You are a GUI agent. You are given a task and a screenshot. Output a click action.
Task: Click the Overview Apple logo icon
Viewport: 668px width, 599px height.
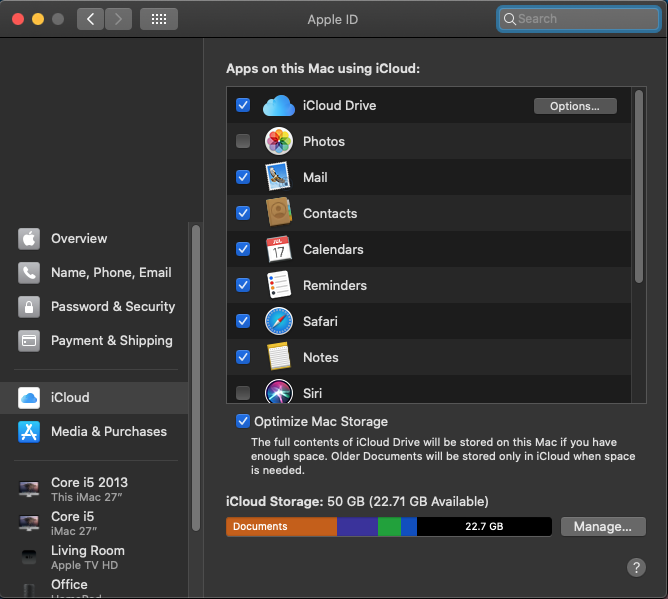[29, 239]
